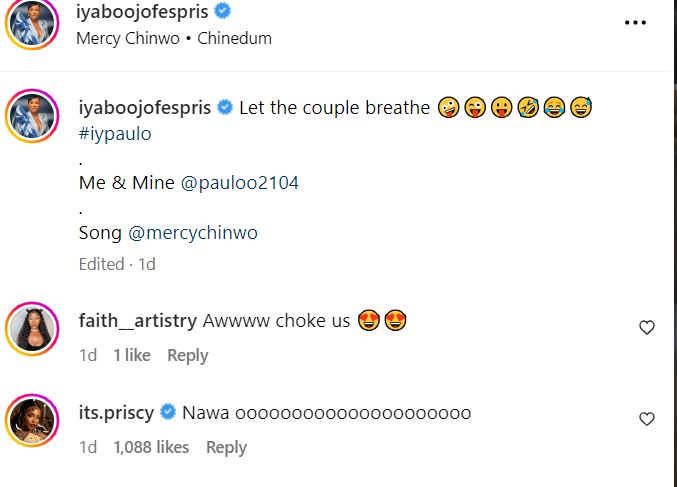
Task: Visit the @mercychinwo profile mention
Action: coord(193,233)
